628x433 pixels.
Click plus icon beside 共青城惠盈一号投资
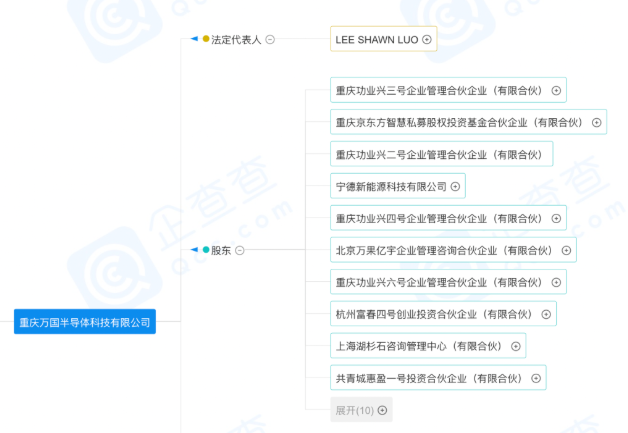pos(536,378)
